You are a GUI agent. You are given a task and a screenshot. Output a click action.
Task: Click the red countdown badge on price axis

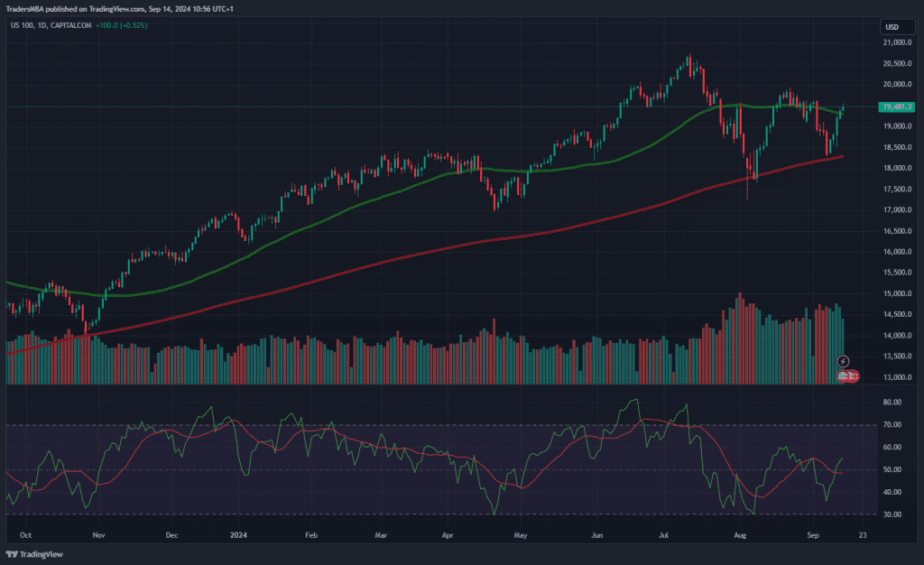847,375
